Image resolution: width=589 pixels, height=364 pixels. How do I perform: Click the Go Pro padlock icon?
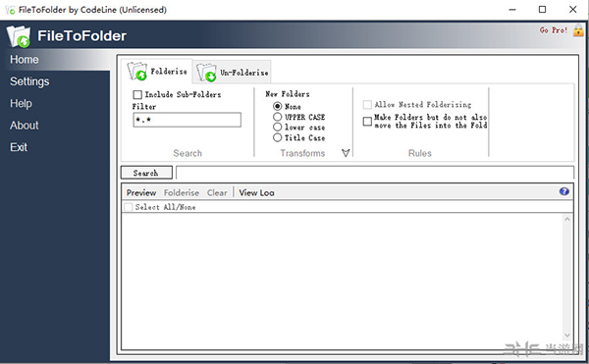(x=578, y=30)
